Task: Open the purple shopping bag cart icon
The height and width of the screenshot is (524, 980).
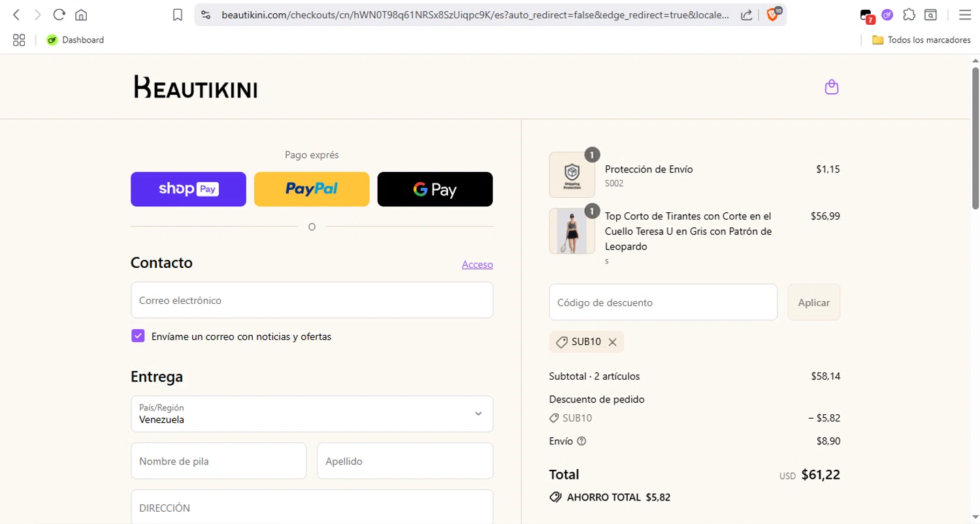Action: pos(832,87)
